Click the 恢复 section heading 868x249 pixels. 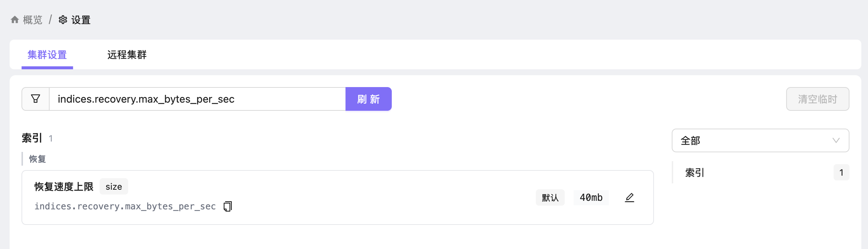coord(37,159)
